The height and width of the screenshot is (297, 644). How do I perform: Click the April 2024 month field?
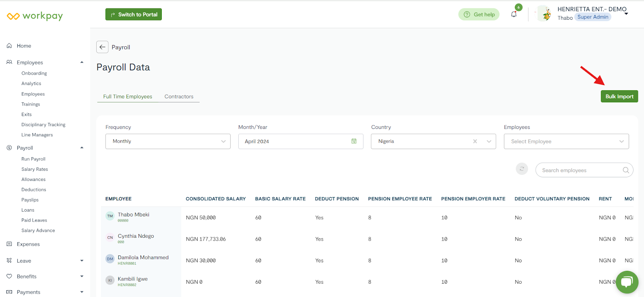pyautogui.click(x=301, y=141)
